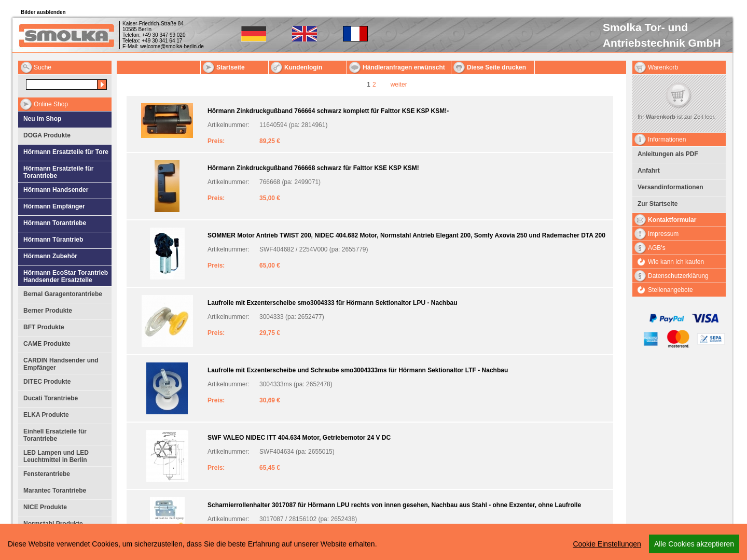Image resolution: width=747 pixels, height=560 pixels.
Task: Open CAME Produkte category
Action: (x=65, y=344)
